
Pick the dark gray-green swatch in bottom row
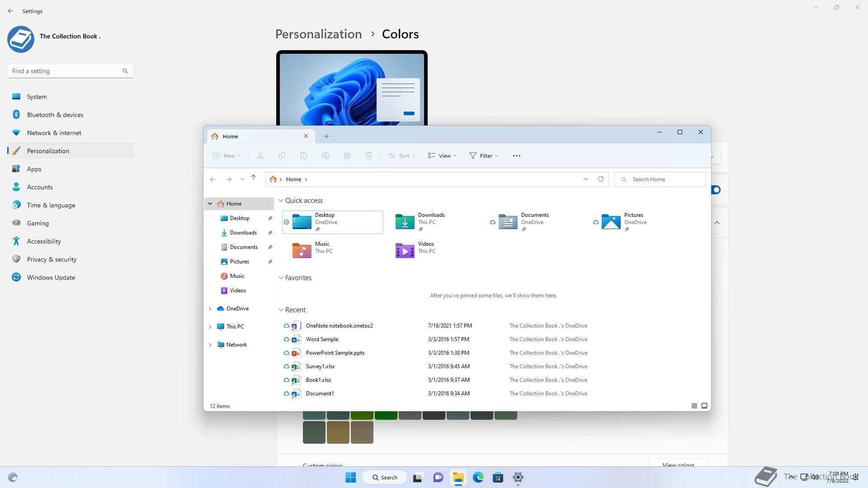click(x=314, y=432)
